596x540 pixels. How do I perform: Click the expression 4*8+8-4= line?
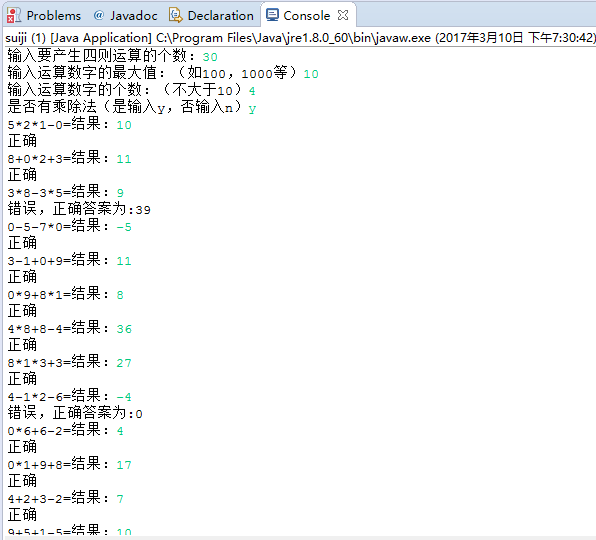point(70,328)
